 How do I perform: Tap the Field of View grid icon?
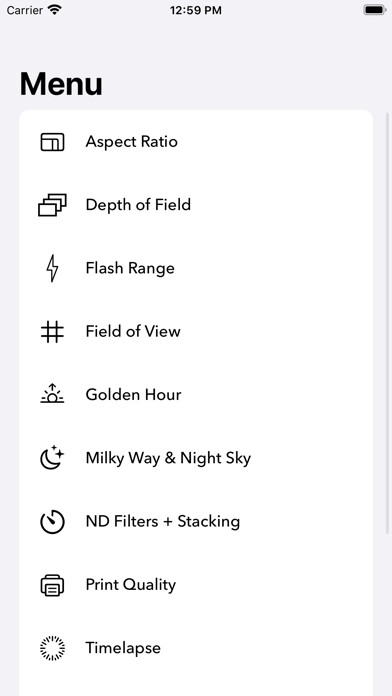click(x=52, y=332)
